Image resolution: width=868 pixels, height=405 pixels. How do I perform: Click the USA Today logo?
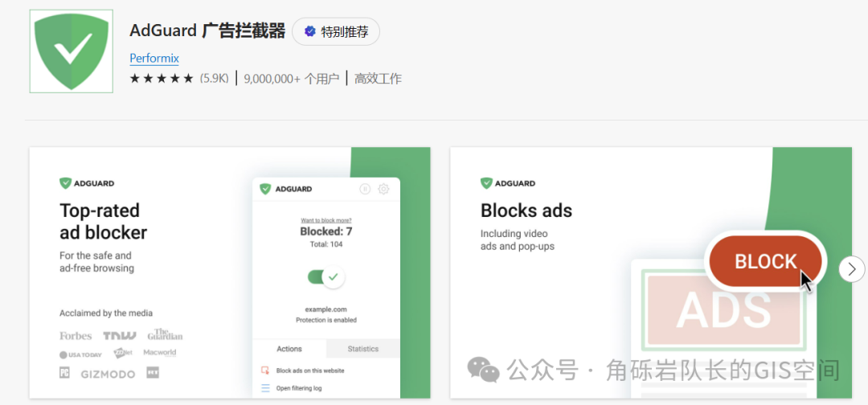pos(81,354)
